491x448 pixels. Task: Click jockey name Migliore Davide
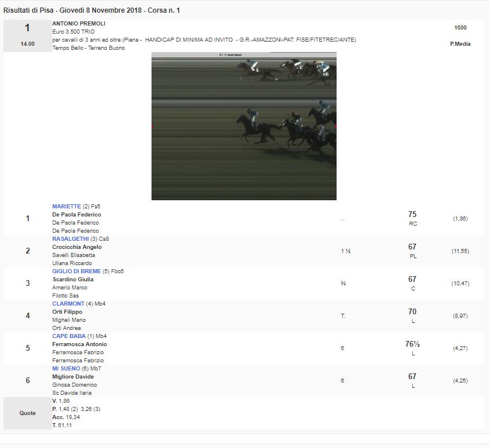tap(73, 377)
